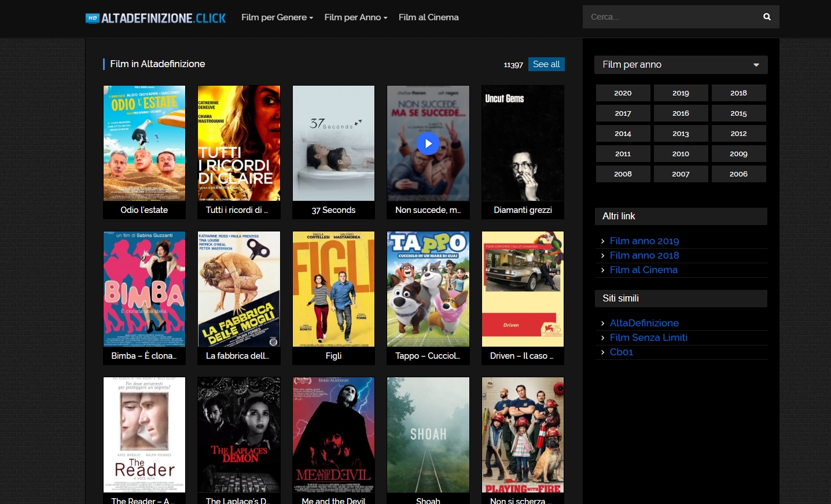This screenshot has width=831, height=504.
Task: Open the 37 Seconds poster
Action: pyautogui.click(x=333, y=143)
